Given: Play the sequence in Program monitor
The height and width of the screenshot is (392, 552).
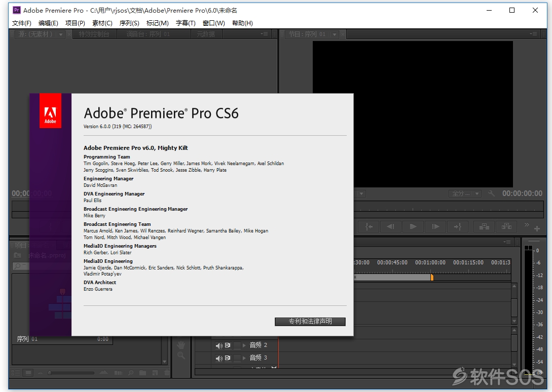Looking at the screenshot, I should (x=413, y=226).
